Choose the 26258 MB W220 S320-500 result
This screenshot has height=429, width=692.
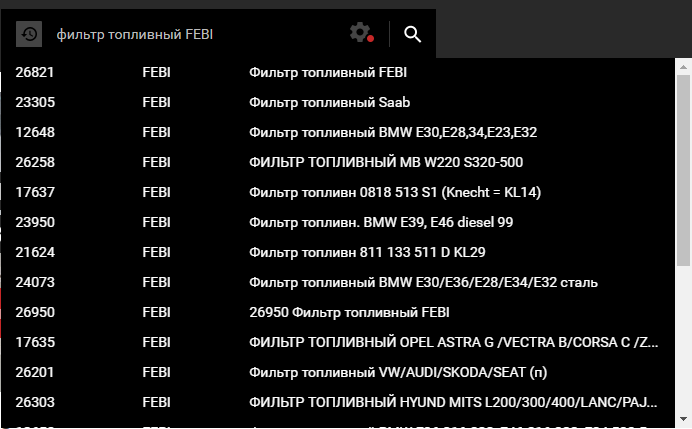[338, 162]
